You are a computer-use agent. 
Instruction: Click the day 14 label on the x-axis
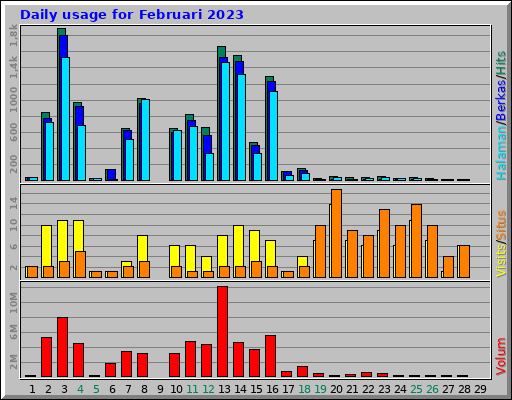coord(240,389)
